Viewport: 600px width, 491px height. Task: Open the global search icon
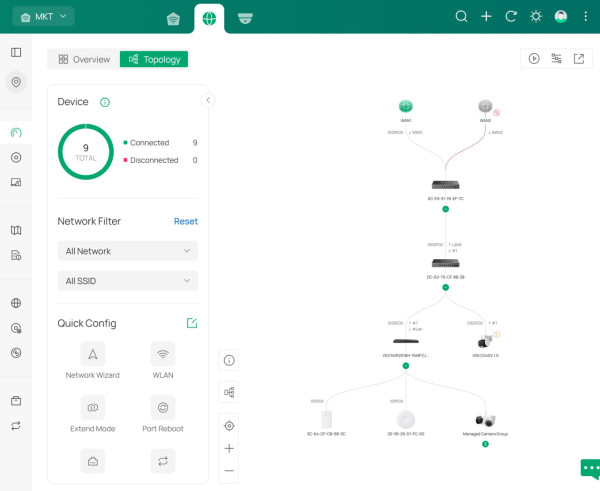(461, 17)
